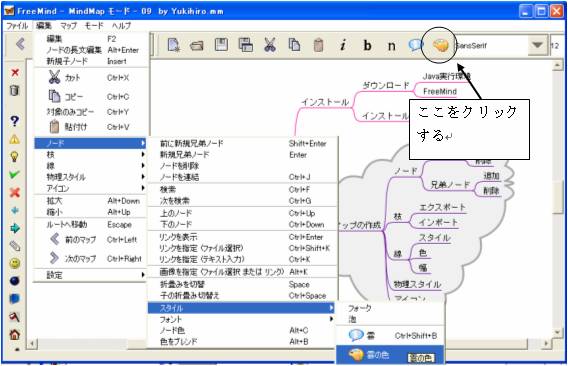Open the モード menu
The height and width of the screenshot is (366, 568).
(x=93, y=26)
